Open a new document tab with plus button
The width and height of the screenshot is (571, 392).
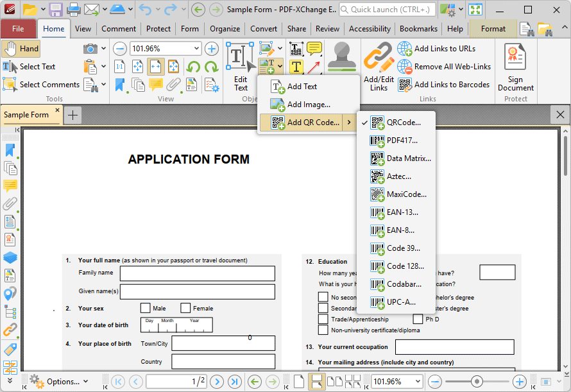point(73,115)
